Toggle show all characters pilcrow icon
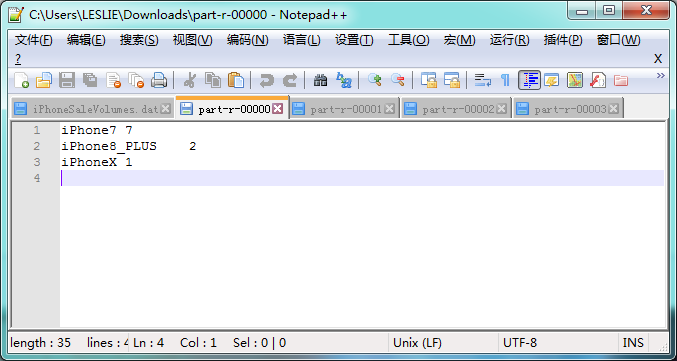The width and height of the screenshot is (677, 361). 505,80
